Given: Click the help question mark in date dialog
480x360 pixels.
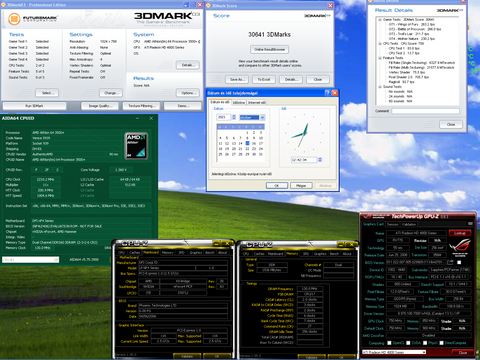Looking at the screenshot, I should click(327, 93).
